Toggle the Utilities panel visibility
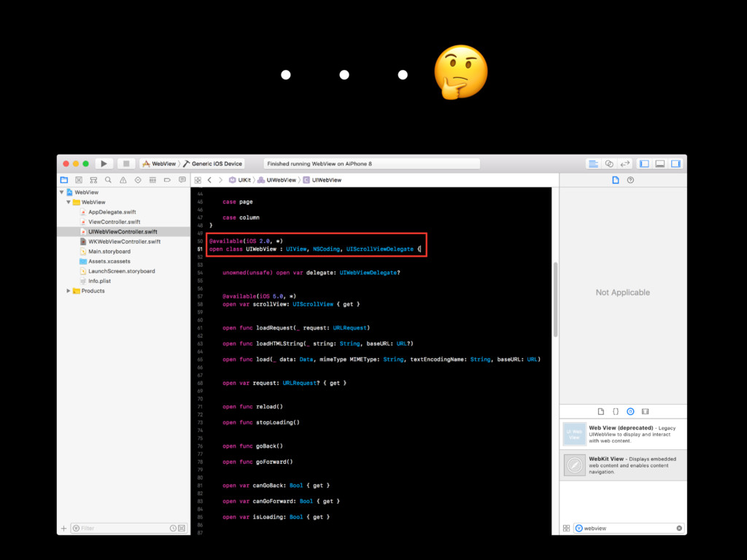Image resolution: width=747 pixels, height=560 pixels. coord(676,163)
